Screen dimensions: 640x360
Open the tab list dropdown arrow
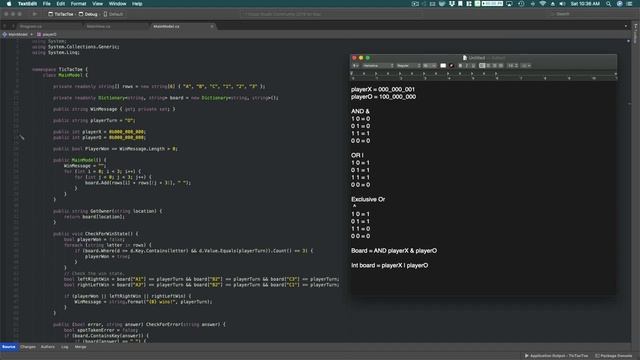626,26
